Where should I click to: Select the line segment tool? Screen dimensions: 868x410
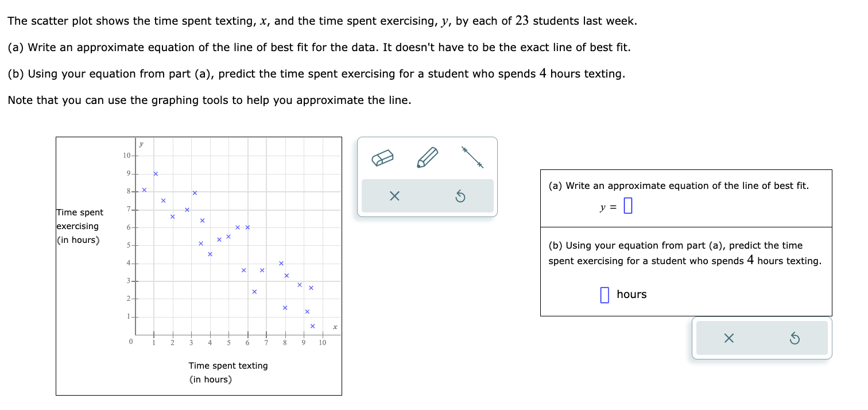[x=472, y=156]
